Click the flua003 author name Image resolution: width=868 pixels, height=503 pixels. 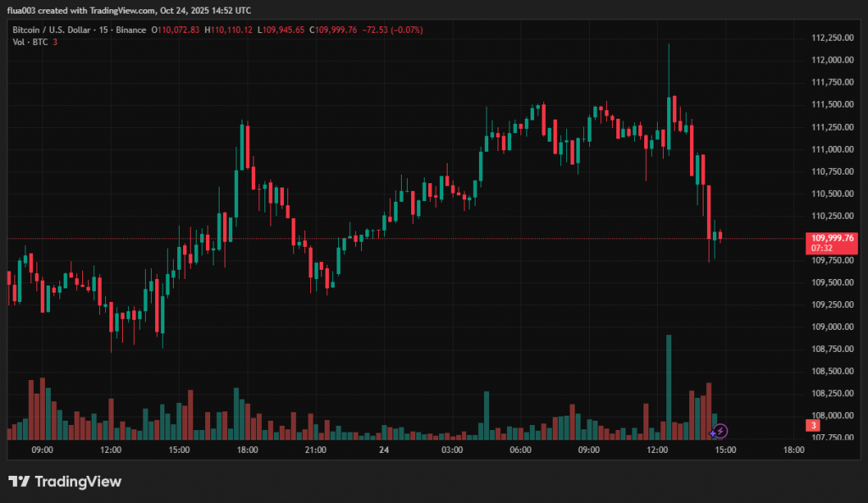24,10
